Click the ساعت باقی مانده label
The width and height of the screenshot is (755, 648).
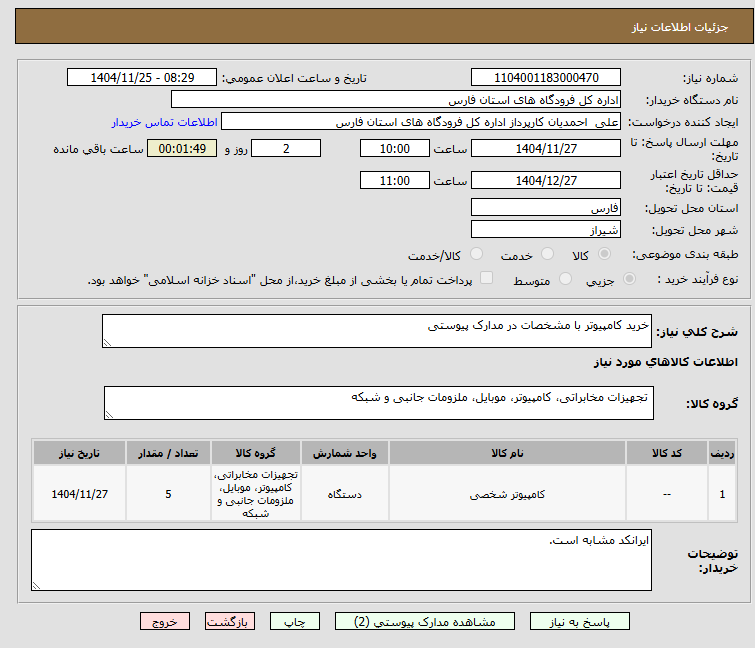[x=98, y=149]
